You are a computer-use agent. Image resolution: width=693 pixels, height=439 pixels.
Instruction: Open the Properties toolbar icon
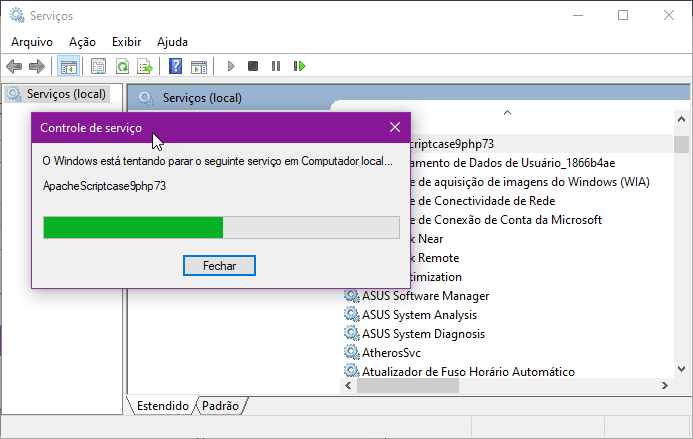click(99, 67)
